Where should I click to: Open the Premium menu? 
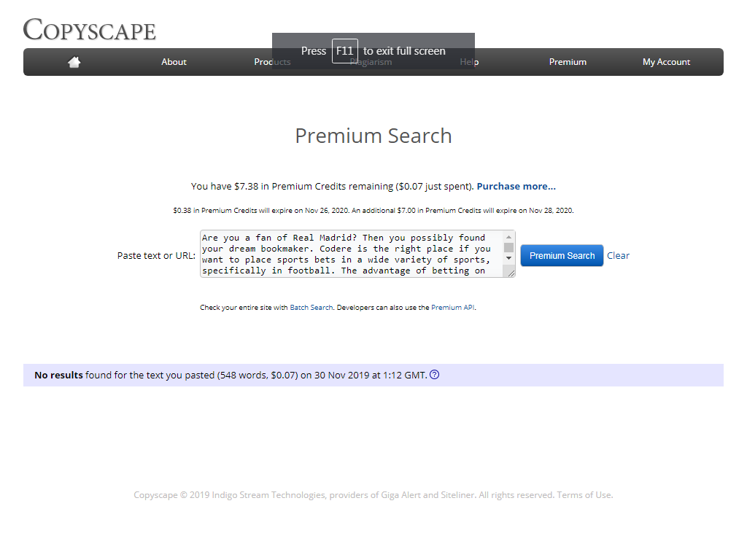click(x=568, y=62)
